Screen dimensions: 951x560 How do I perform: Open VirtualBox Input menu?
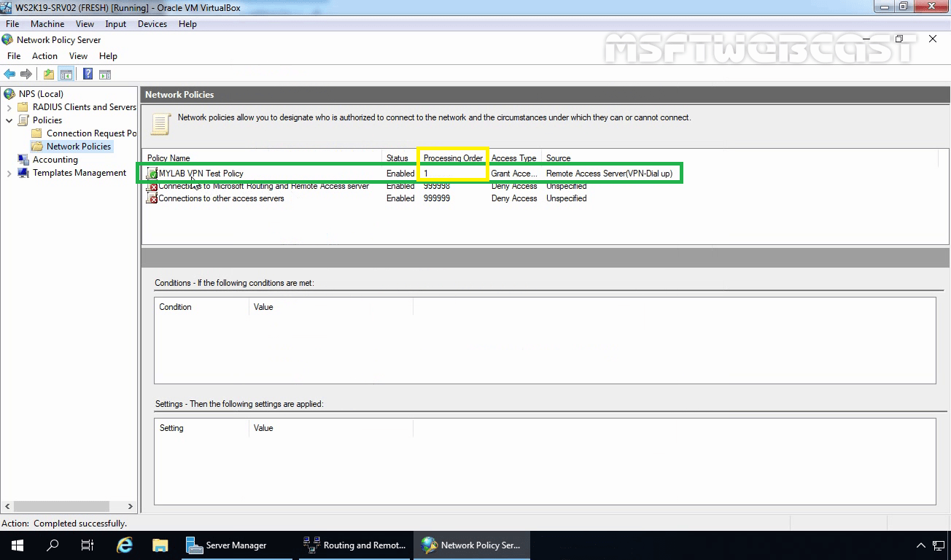(116, 24)
